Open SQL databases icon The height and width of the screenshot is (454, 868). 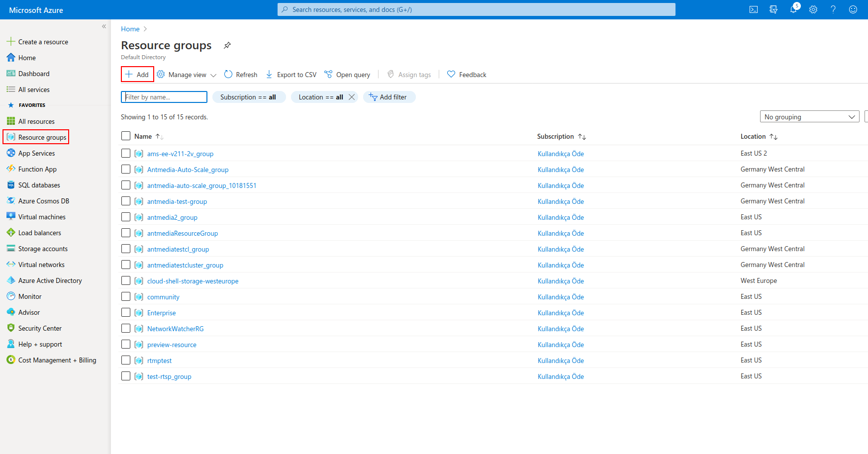click(x=11, y=185)
